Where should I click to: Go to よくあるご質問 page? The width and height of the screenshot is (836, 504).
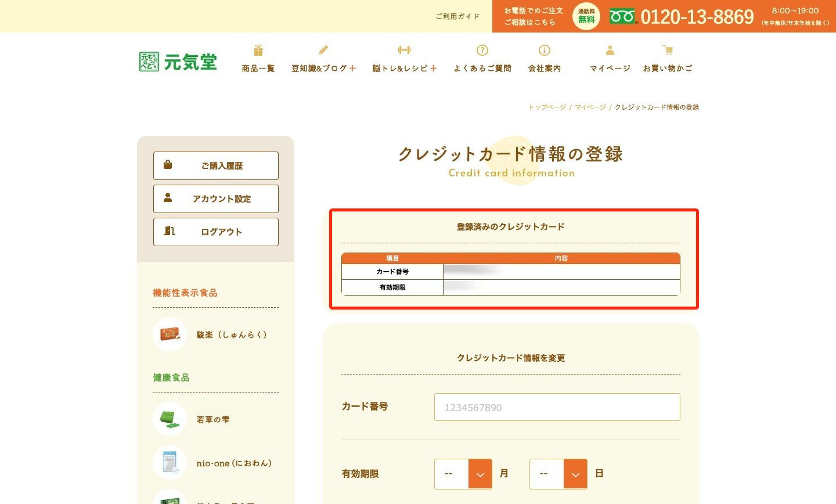(482, 69)
